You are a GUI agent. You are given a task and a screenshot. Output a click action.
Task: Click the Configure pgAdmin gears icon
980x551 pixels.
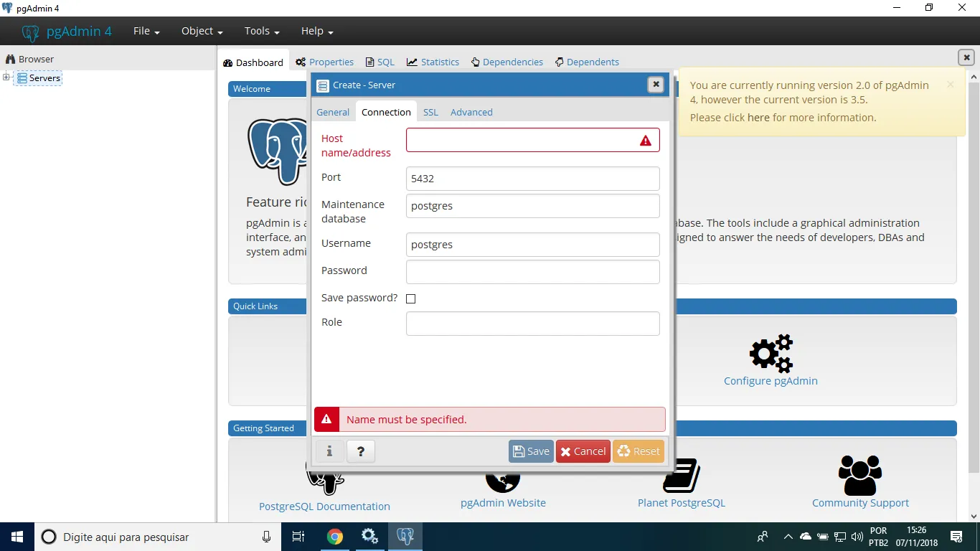pyautogui.click(x=771, y=354)
